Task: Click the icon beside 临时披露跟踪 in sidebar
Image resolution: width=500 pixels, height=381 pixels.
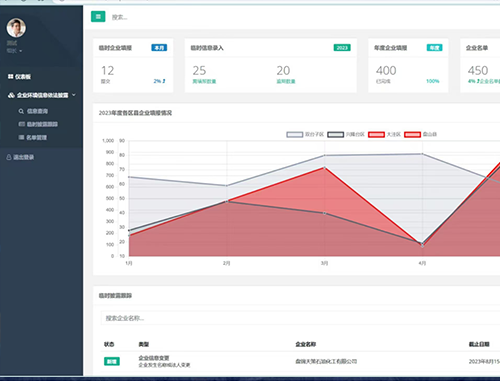Action: point(21,124)
